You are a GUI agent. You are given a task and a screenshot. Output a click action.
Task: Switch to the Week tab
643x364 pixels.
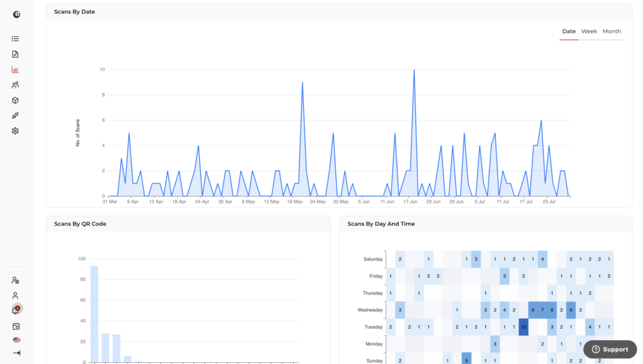pos(589,31)
